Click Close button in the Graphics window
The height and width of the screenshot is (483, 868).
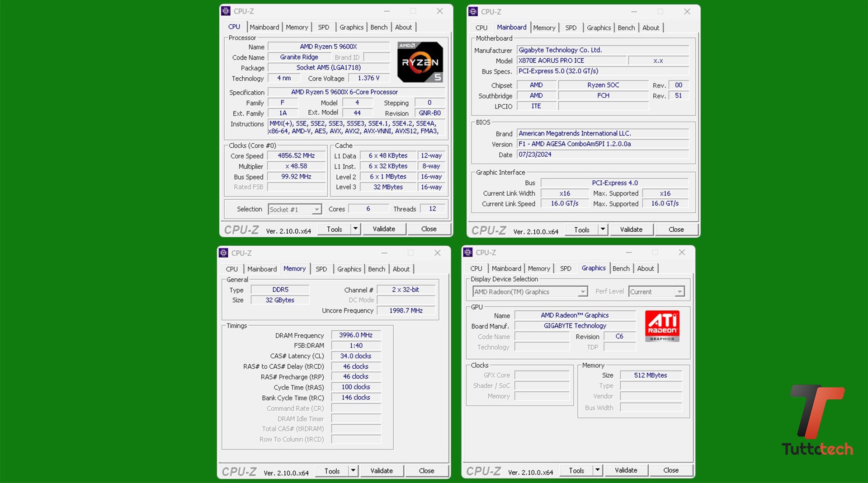[670, 470]
